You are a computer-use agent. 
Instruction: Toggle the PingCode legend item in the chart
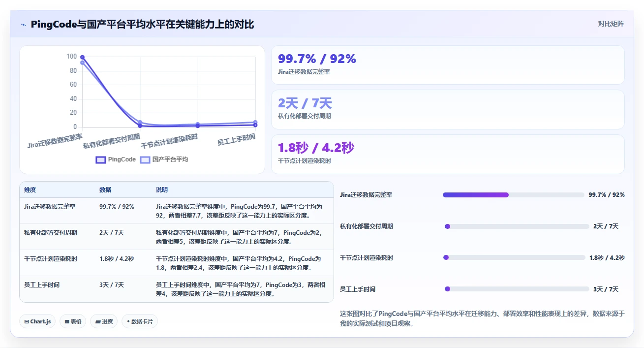pyautogui.click(x=116, y=159)
